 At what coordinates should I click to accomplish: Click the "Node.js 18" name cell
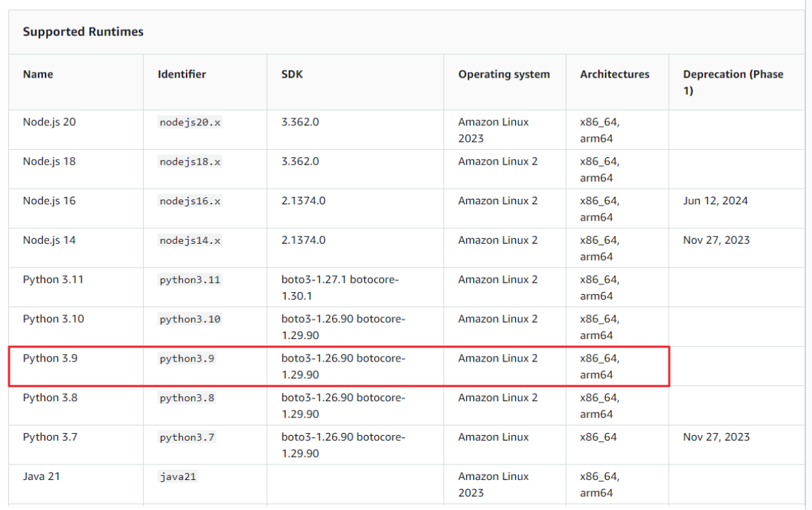pos(49,161)
